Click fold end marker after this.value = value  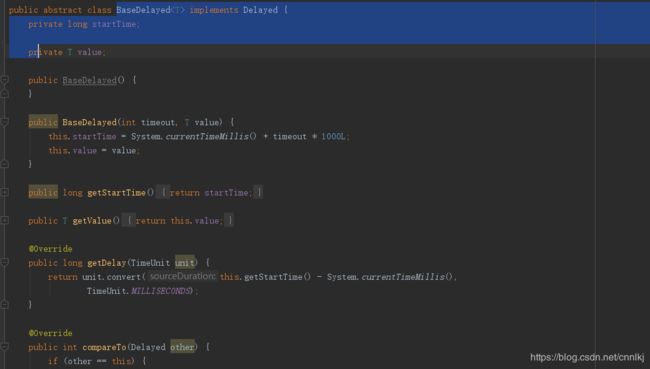(x=5, y=164)
